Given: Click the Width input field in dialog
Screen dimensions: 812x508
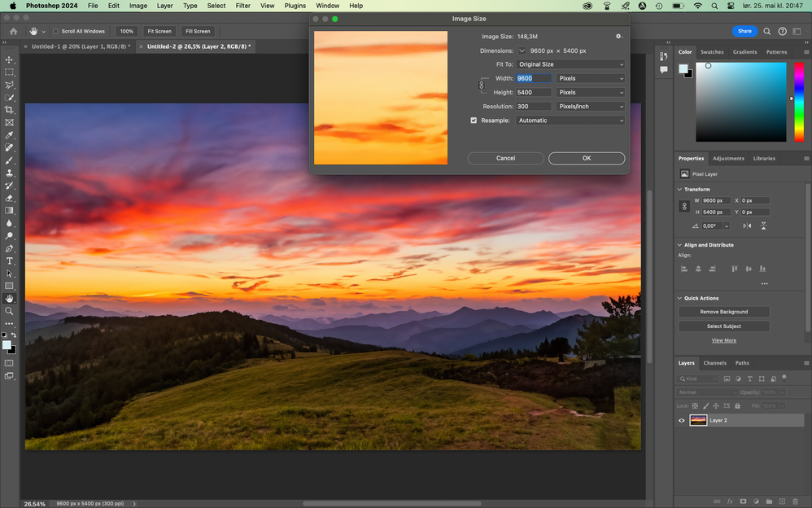Looking at the screenshot, I should [x=534, y=78].
